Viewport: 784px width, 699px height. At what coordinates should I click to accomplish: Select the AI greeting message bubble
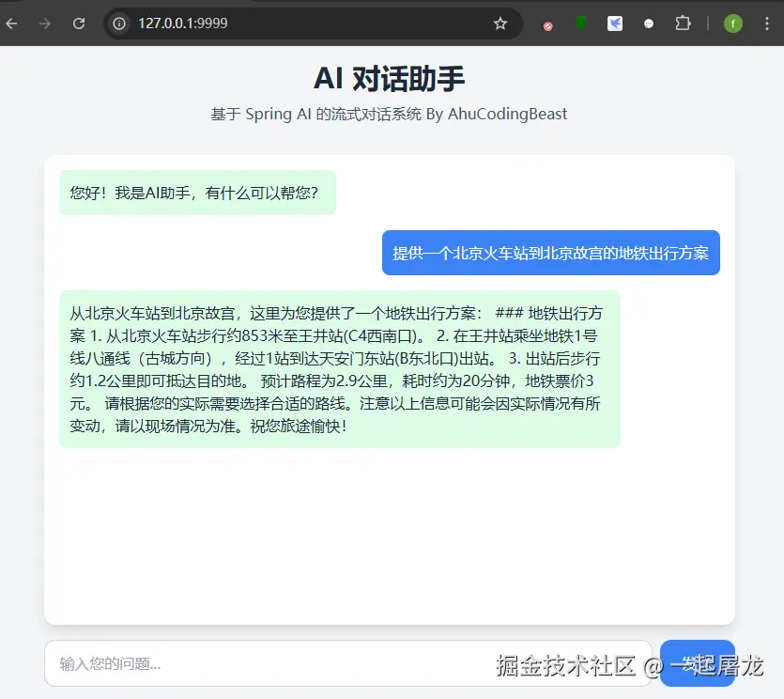(197, 193)
